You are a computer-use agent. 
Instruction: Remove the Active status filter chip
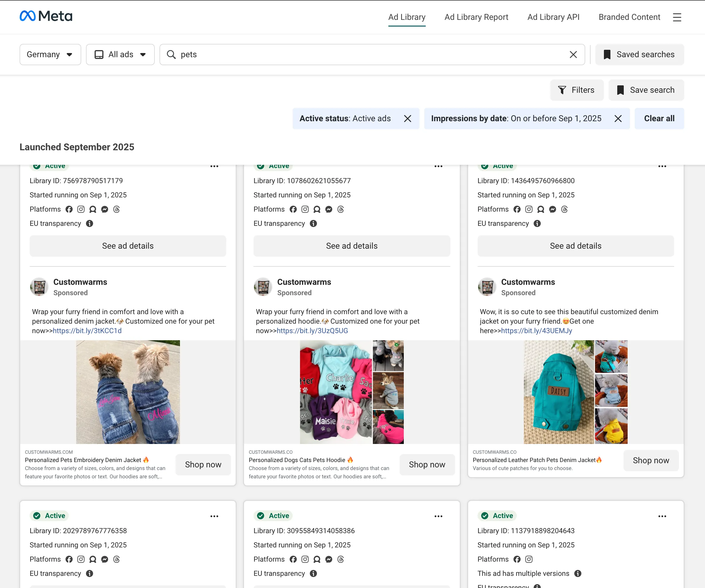(407, 119)
